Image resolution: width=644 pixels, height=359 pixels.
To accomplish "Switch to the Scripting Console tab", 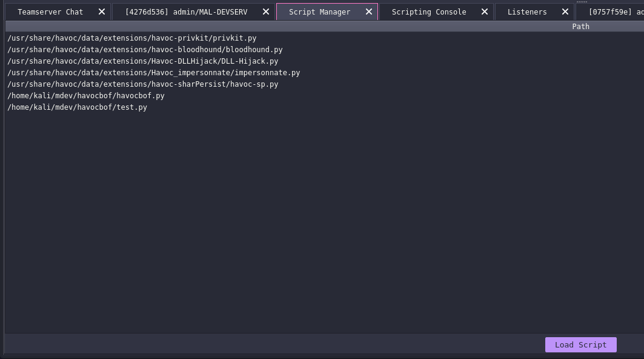I will pos(429,12).
